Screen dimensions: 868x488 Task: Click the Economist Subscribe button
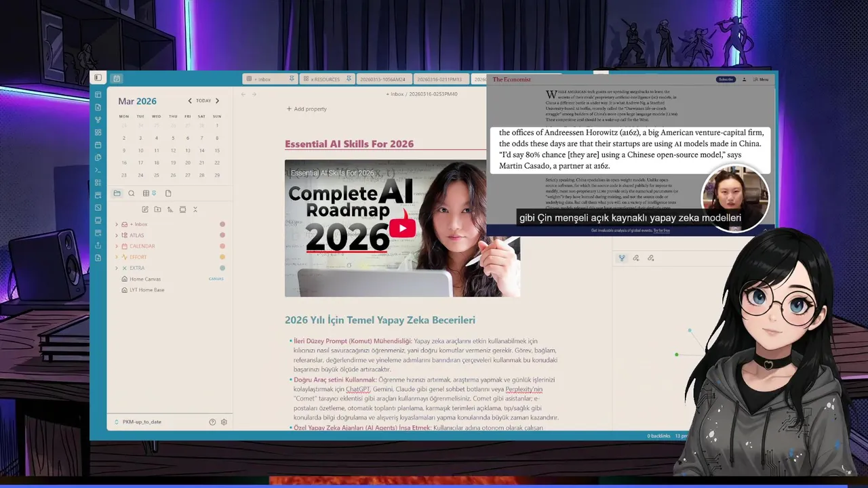(x=726, y=79)
